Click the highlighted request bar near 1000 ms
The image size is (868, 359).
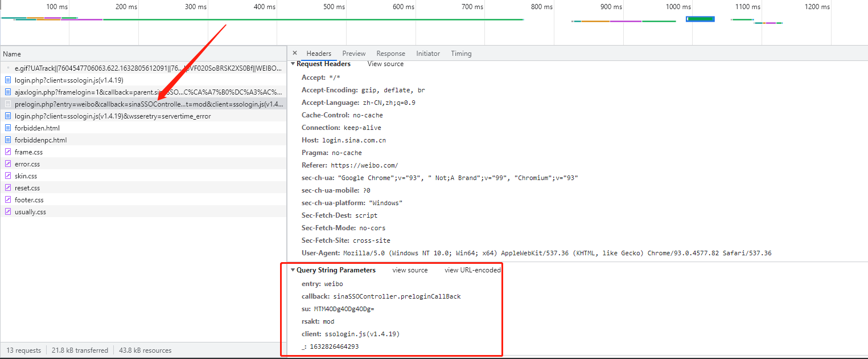point(700,19)
